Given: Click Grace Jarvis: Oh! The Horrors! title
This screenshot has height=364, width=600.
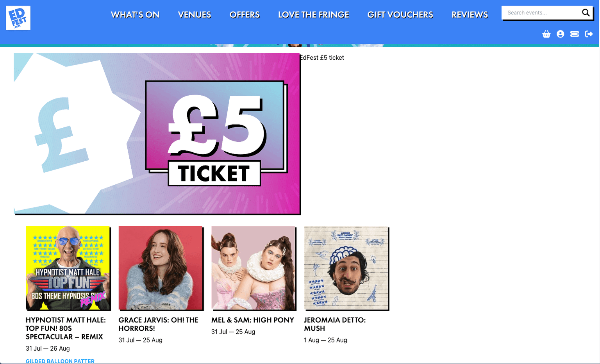Looking at the screenshot, I should coord(159,324).
